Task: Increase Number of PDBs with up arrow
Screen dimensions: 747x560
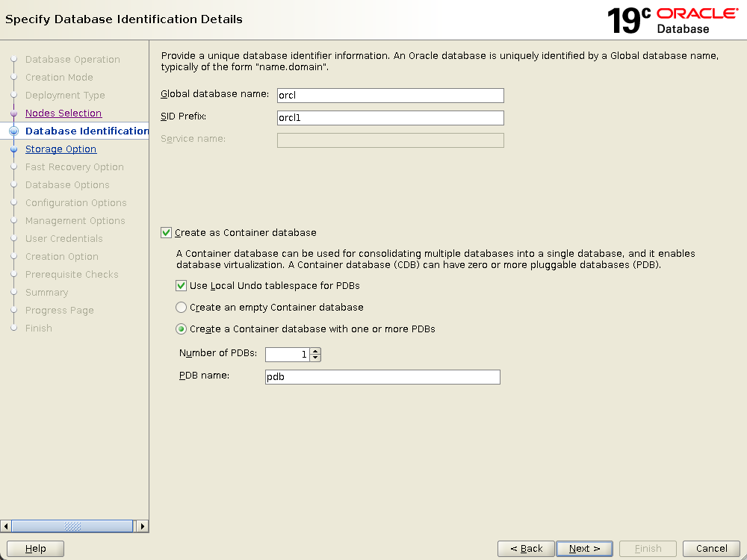Action: pyautogui.click(x=315, y=352)
